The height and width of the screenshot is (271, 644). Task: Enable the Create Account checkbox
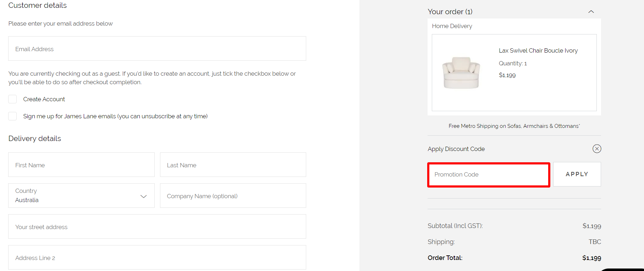[x=12, y=99]
